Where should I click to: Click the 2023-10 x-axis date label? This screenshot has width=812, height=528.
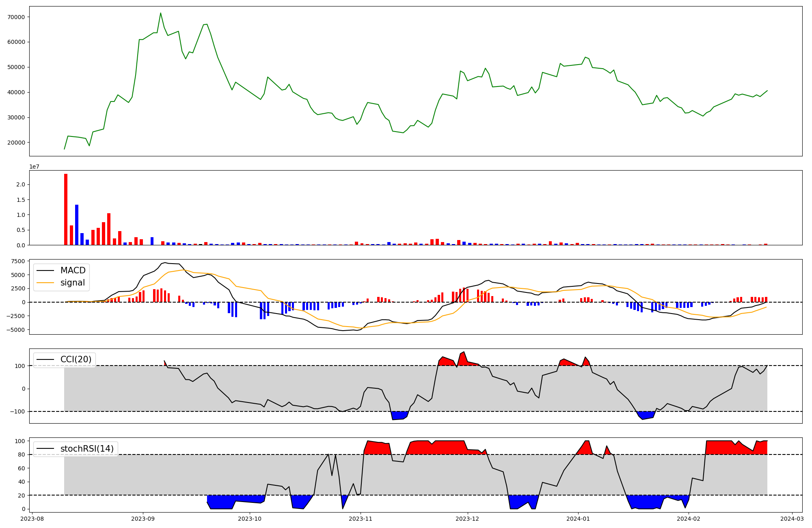pyautogui.click(x=250, y=518)
